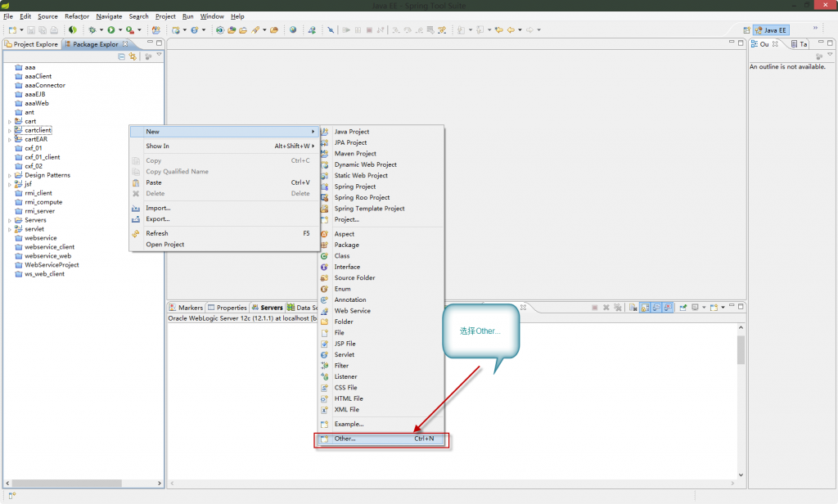Click Import... in the context menu

click(224, 208)
